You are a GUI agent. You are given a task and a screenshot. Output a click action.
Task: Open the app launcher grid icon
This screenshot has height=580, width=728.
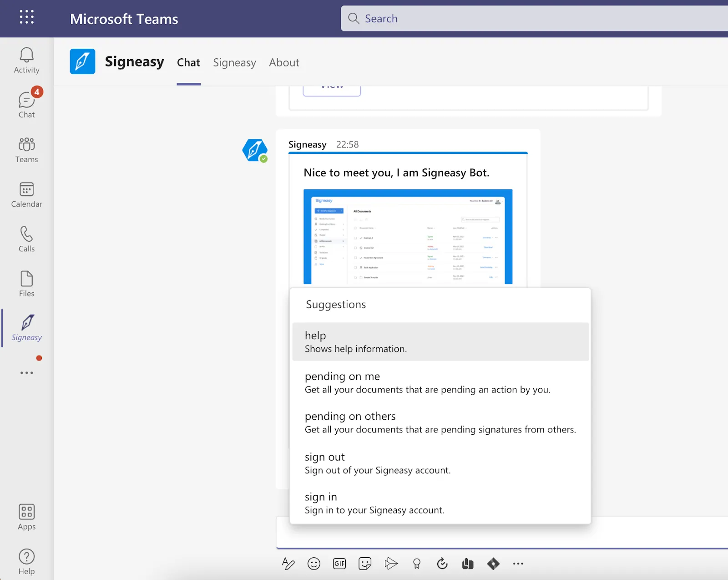(27, 17)
